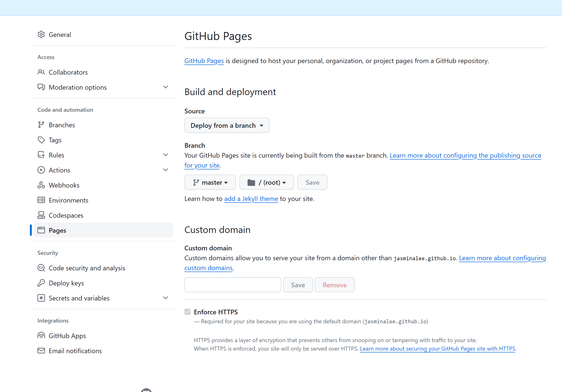
Task: Expand Secrets and variables chevron
Action: click(166, 298)
